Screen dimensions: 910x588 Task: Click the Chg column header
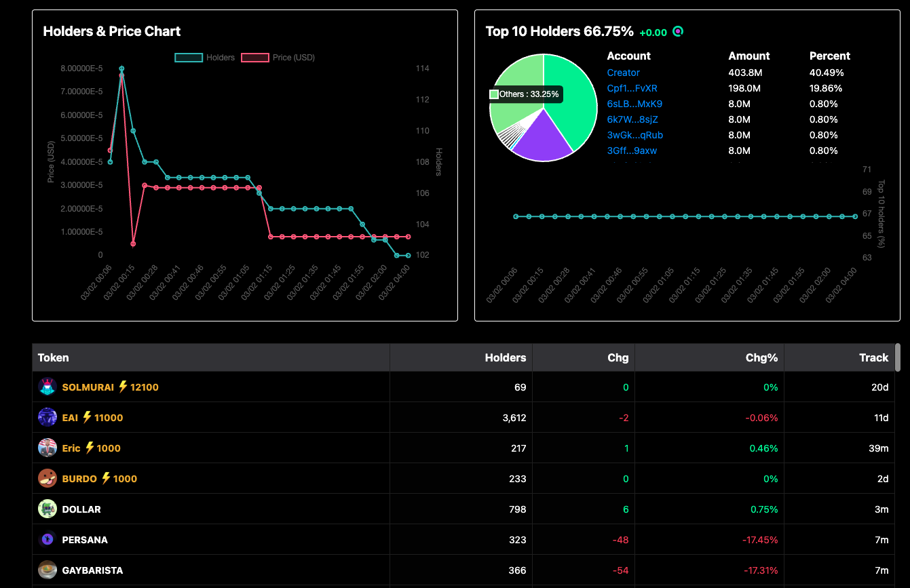tap(618, 357)
